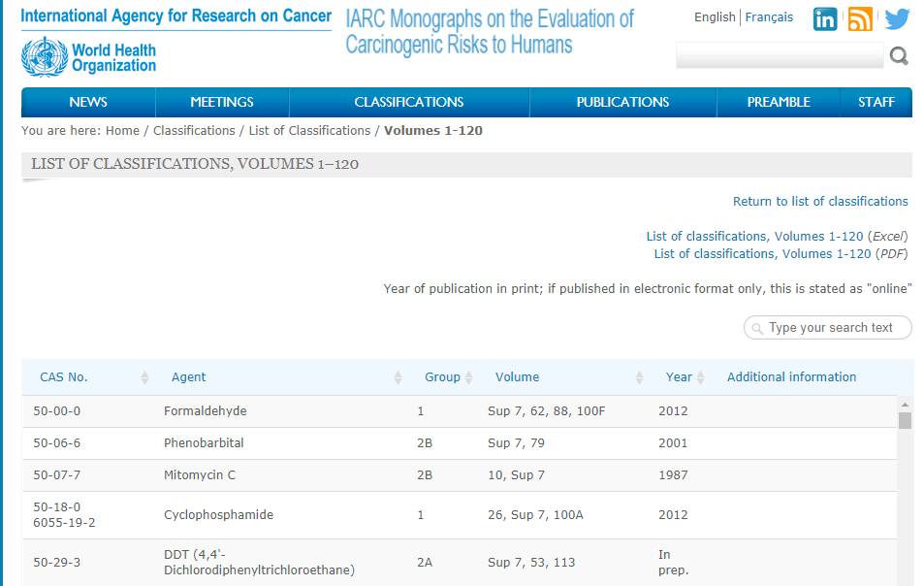Focus the 'Type your search text' field
This screenshot has width=924, height=586.
coord(836,328)
